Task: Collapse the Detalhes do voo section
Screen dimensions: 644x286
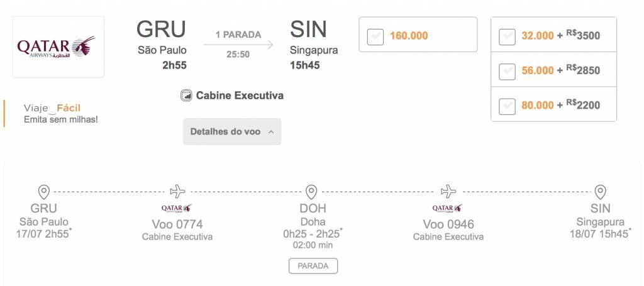Action: (x=232, y=132)
